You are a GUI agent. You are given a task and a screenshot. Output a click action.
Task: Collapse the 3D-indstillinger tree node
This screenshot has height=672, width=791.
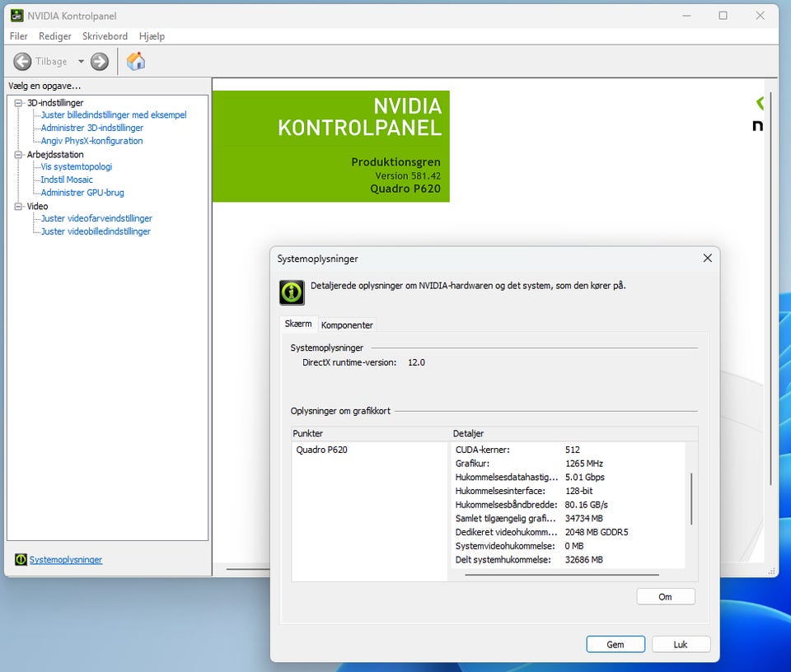pos(19,103)
